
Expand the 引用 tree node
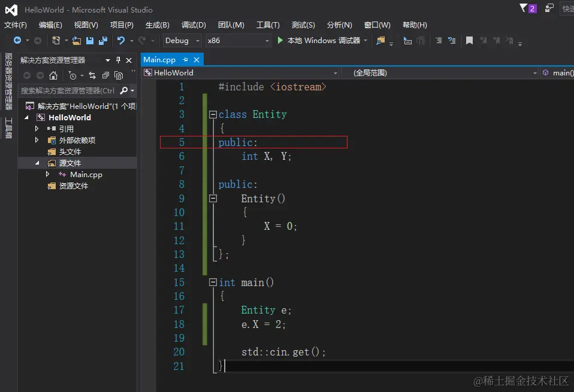click(x=37, y=129)
